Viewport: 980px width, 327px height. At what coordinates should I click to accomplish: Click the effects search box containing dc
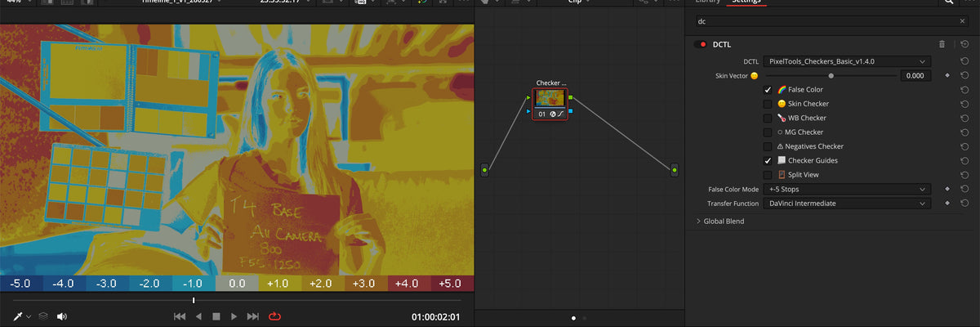(831, 21)
